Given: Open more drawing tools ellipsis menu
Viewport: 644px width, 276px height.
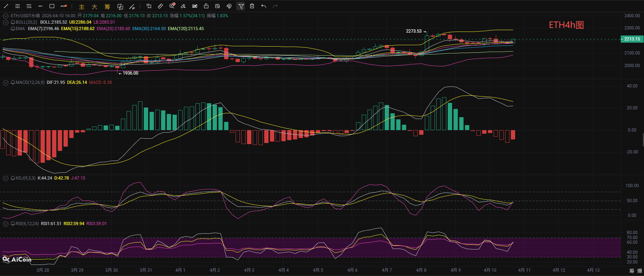Looking at the screenshot, I should tap(64, 6).
